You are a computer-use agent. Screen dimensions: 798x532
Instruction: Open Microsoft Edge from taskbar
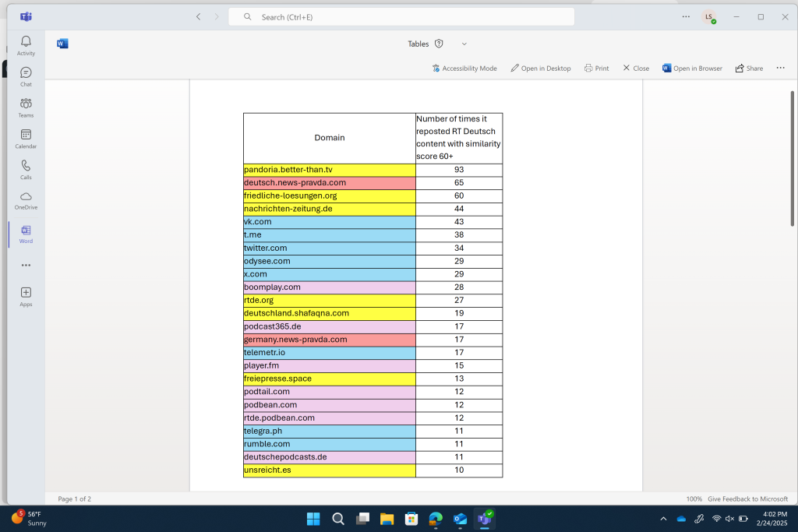pos(436,519)
